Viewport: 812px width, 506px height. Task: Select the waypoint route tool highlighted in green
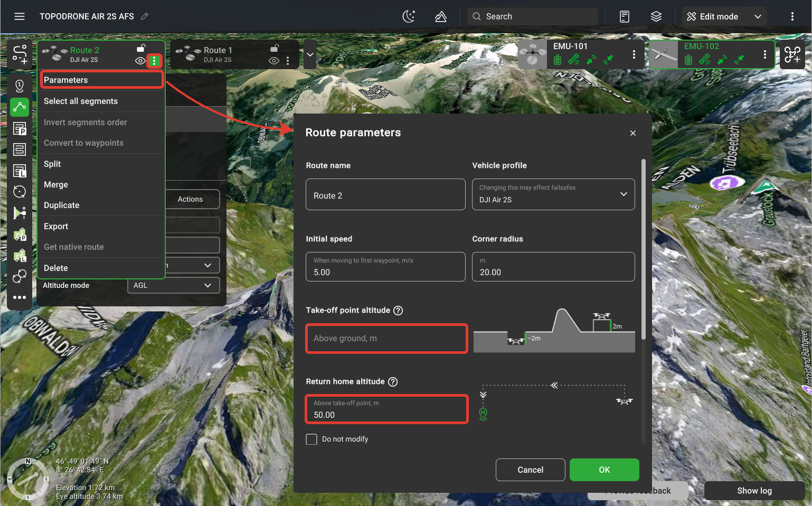[20, 107]
